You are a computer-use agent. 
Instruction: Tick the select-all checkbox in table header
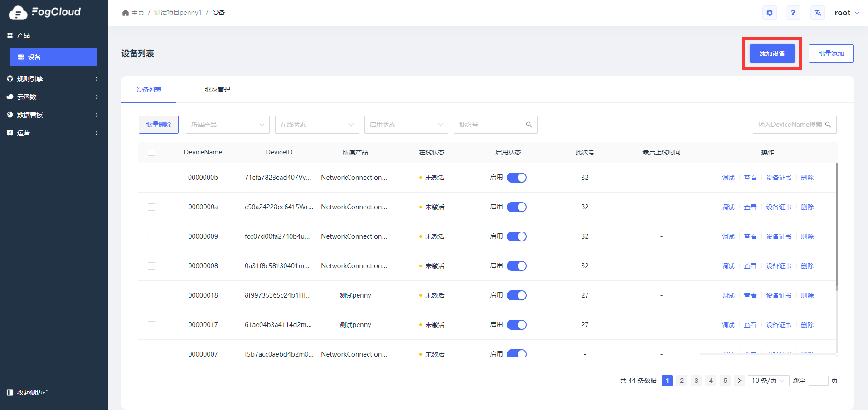pyautogui.click(x=151, y=152)
